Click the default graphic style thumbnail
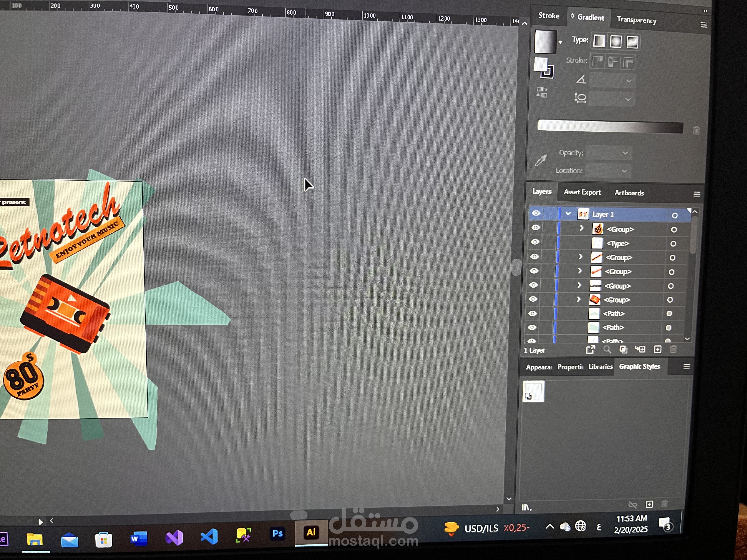This screenshot has height=560, width=747. 533,391
